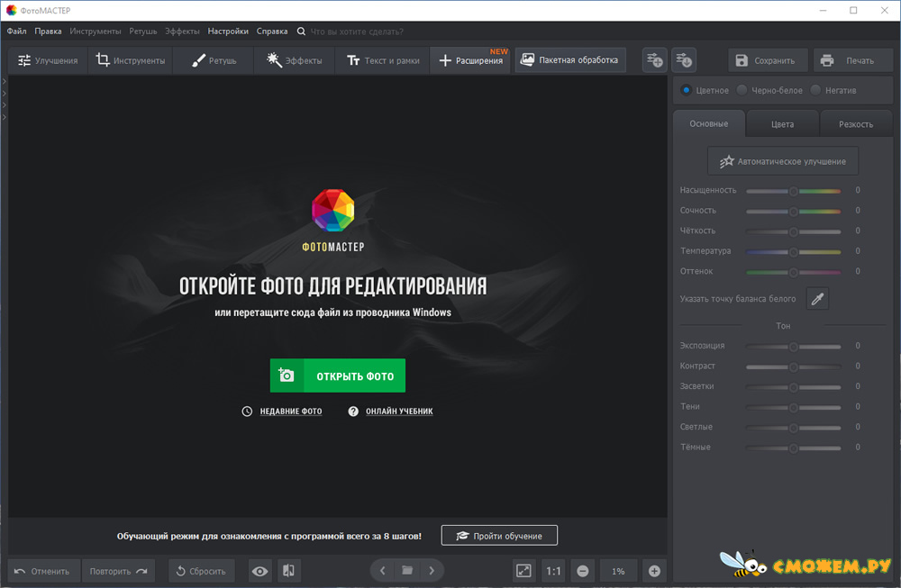Click the Экспозиция slider handle
The image size is (901, 588).
point(794,347)
